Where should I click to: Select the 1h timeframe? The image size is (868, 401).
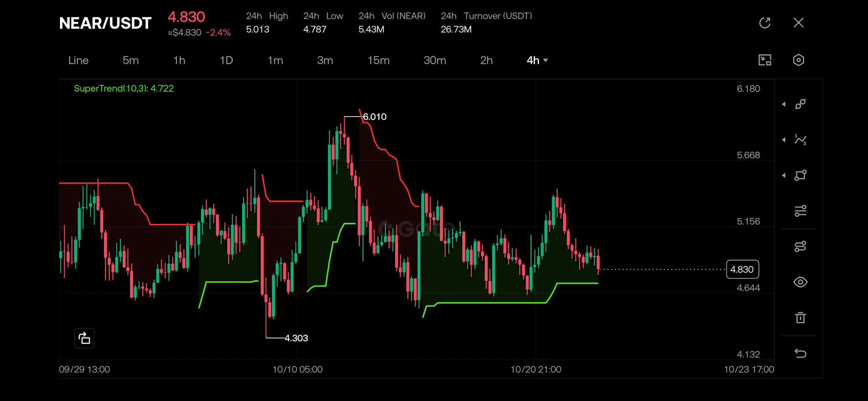click(179, 60)
